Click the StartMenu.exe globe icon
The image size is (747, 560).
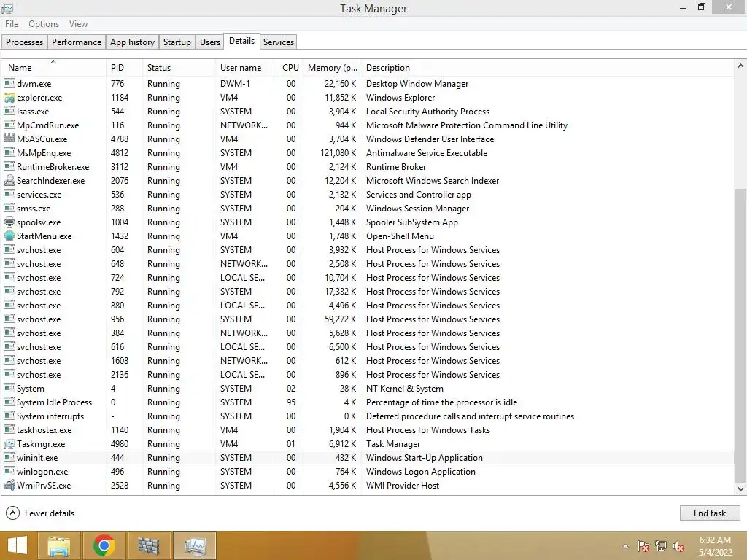pos(9,236)
